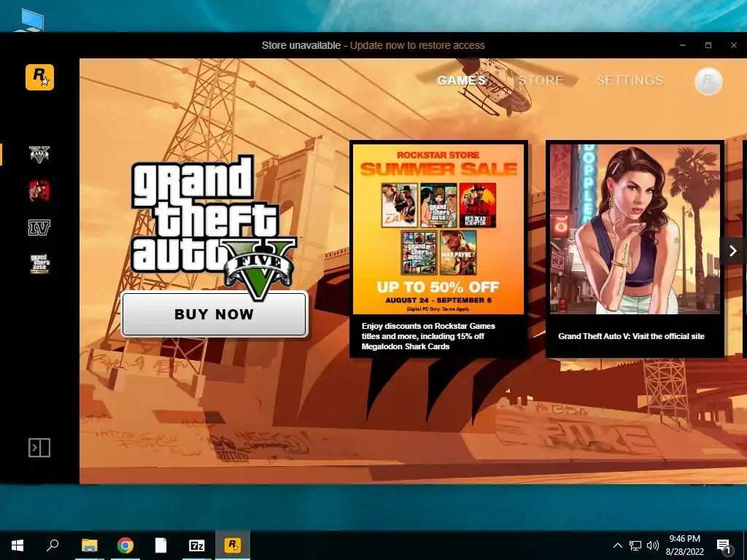Click 'Update now to restore access' link
This screenshot has height=560, width=747.
417,45
